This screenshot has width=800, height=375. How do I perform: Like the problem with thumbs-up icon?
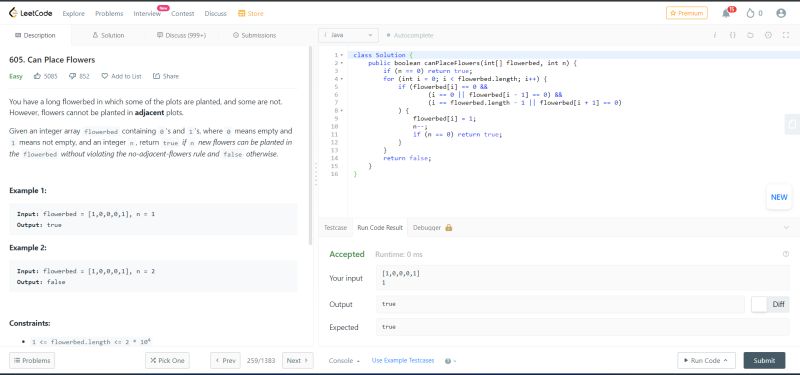point(37,76)
